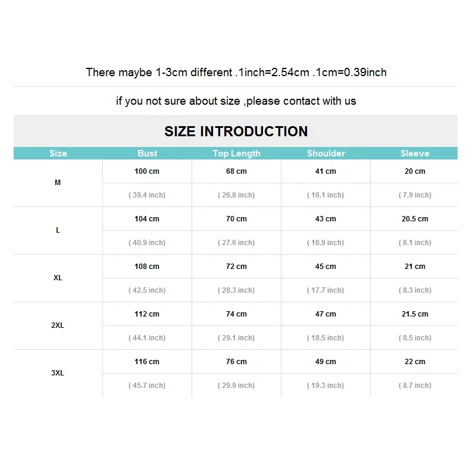Select the 3XL size row label
The image size is (476, 476).
pos(58,373)
